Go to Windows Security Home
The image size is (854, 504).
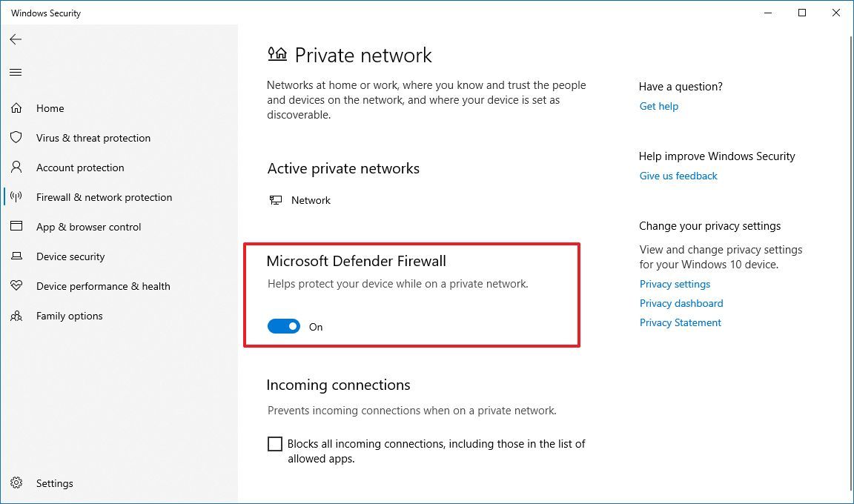(50, 108)
